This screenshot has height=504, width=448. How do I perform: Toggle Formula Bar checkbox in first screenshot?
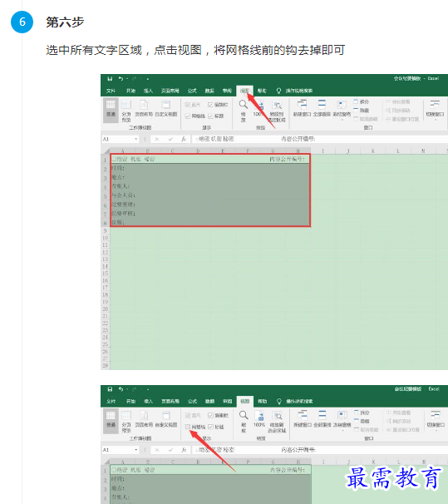[x=210, y=105]
